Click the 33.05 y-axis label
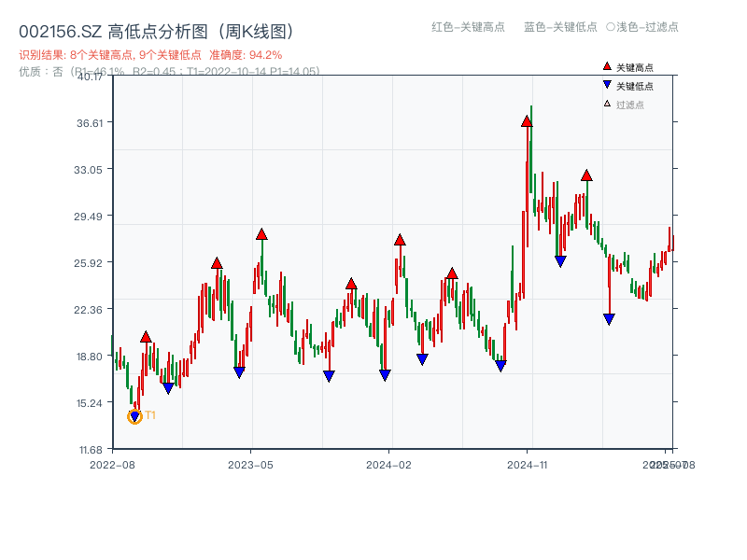This screenshot has height=560, width=747. tap(88, 170)
